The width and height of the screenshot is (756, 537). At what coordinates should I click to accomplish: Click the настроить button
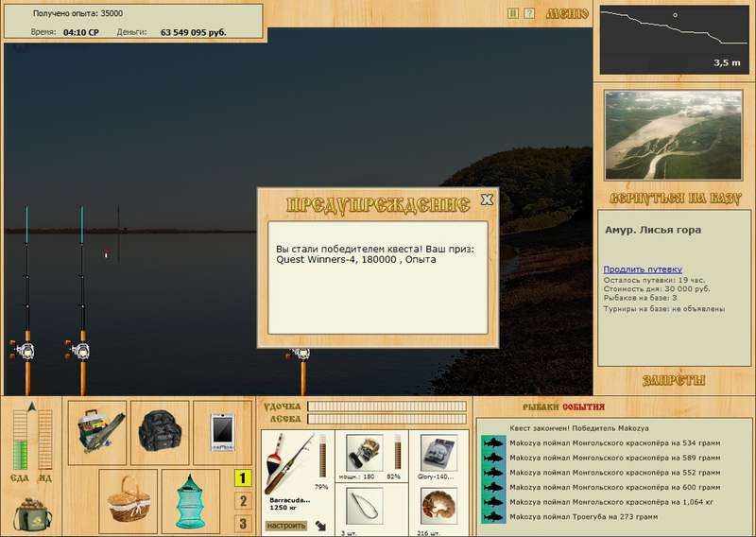tap(286, 526)
